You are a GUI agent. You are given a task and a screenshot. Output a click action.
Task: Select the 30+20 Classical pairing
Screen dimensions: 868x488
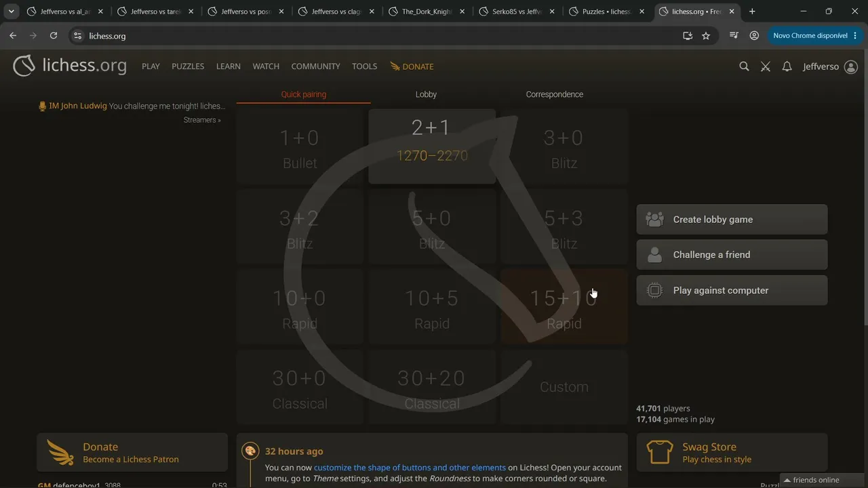tap(432, 387)
